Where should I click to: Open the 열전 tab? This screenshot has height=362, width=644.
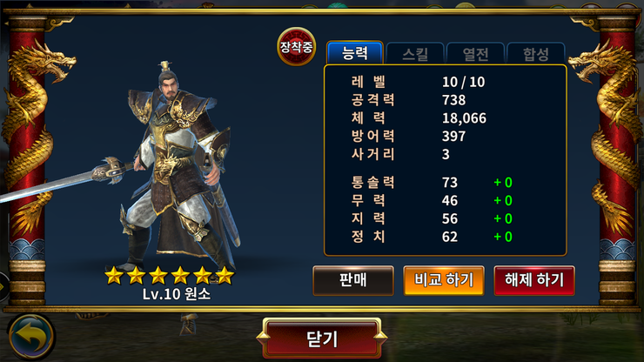tap(476, 53)
